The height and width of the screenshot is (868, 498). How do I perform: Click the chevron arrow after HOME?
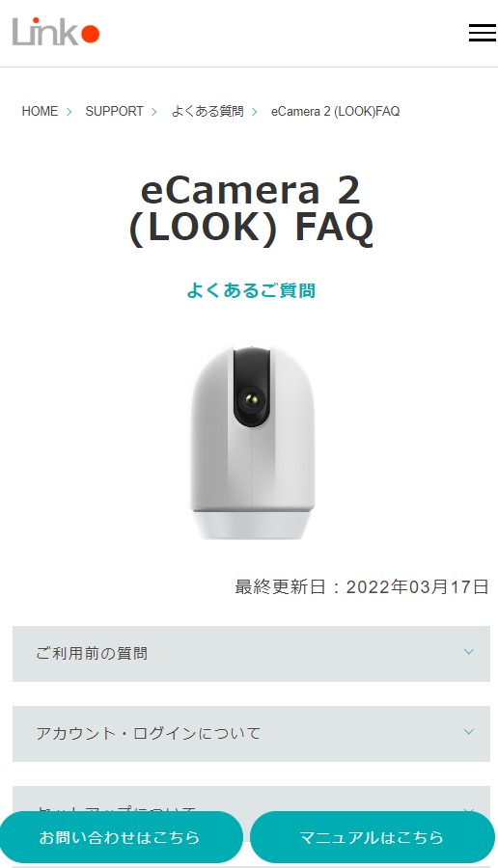(69, 112)
